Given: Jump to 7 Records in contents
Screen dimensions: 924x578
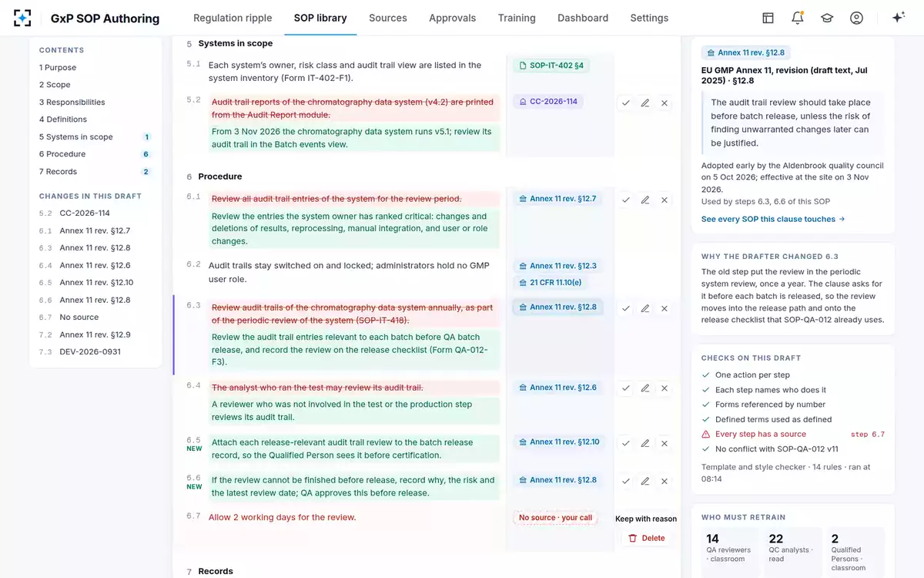Looking at the screenshot, I should click(95, 172).
